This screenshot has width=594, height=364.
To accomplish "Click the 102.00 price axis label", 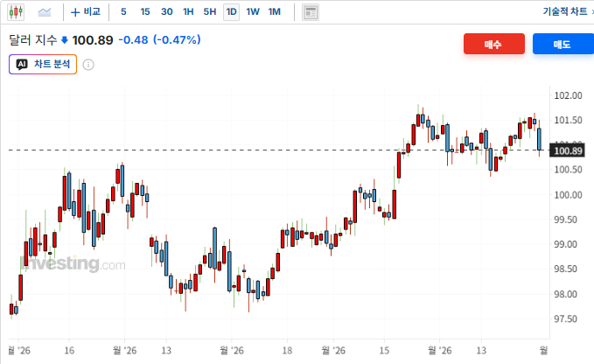I will coord(568,95).
